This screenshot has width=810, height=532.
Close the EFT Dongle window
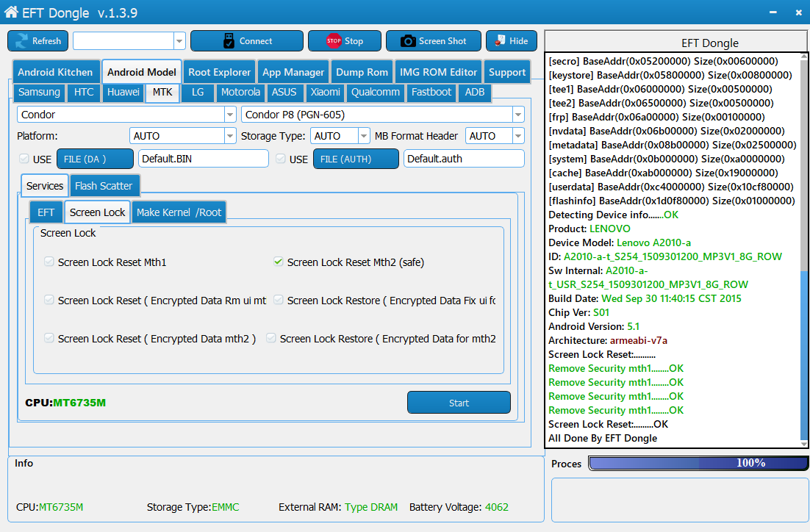799,12
